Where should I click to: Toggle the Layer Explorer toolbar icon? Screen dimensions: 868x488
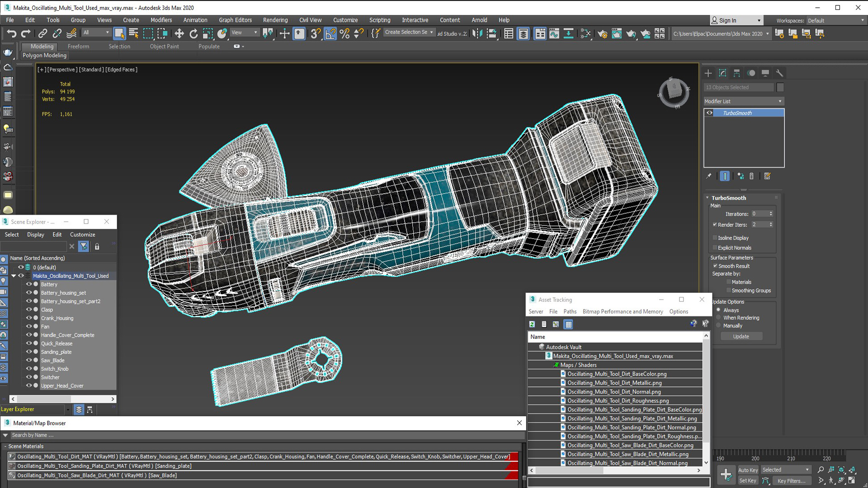(524, 33)
